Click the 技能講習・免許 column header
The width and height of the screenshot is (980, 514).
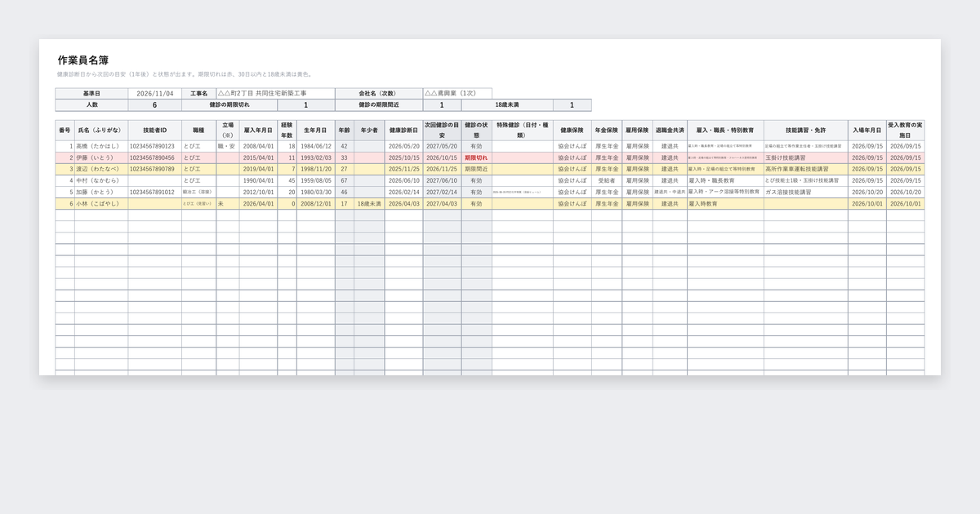[x=805, y=130]
